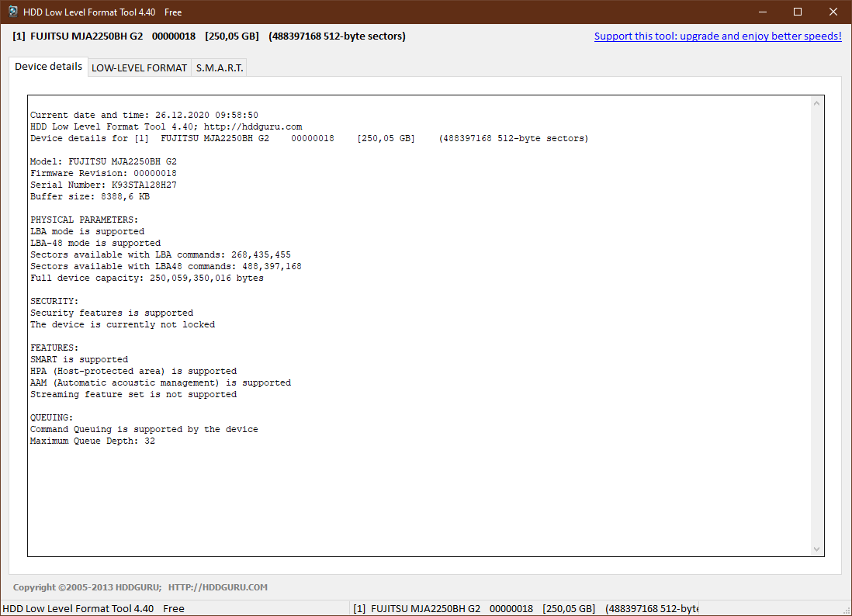The width and height of the screenshot is (852, 616).
Task: Click the app icon in the title bar
Action: [12, 12]
